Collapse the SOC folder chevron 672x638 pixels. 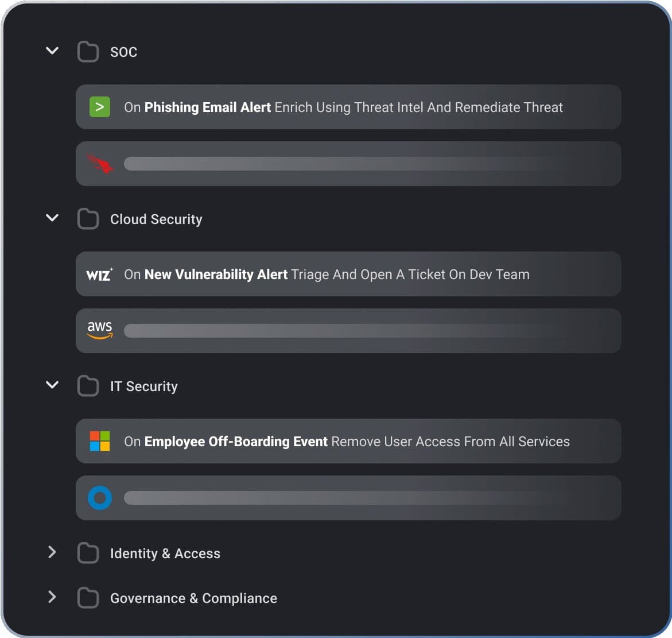(52, 51)
